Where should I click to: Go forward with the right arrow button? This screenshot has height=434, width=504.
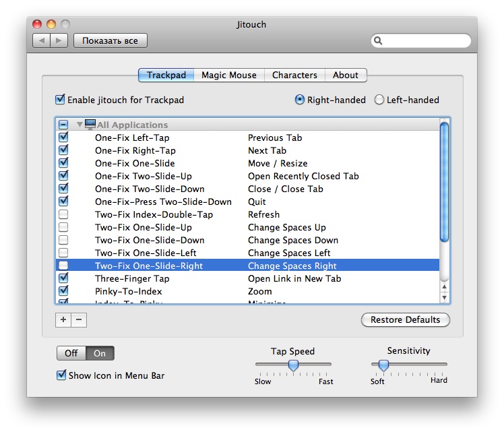click(x=59, y=40)
